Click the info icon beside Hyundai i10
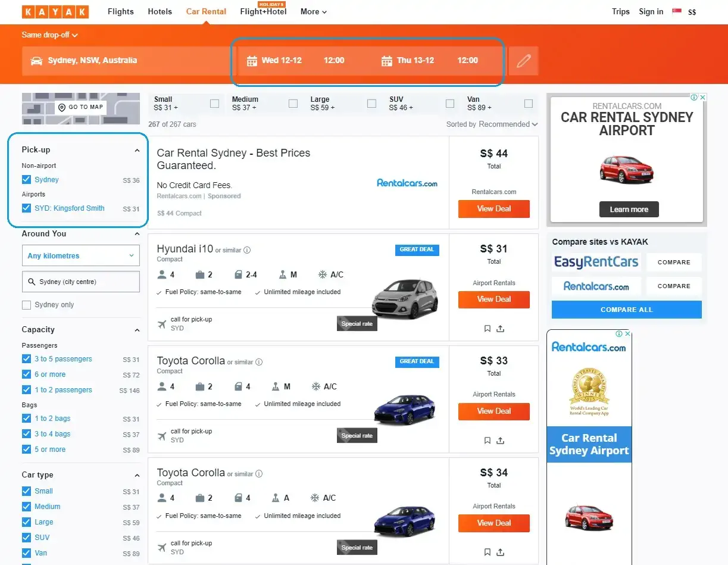The height and width of the screenshot is (565, 728). click(x=247, y=250)
